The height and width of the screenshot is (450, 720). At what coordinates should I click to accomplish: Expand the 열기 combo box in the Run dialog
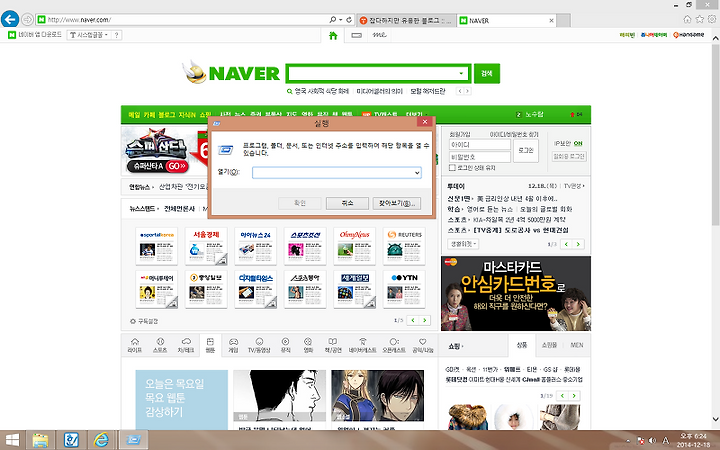(417, 173)
